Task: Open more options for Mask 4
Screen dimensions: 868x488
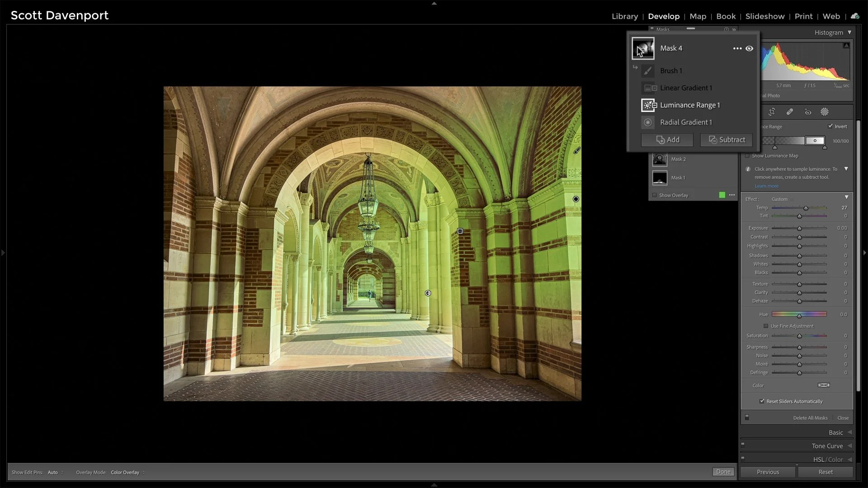Action: (x=737, y=48)
